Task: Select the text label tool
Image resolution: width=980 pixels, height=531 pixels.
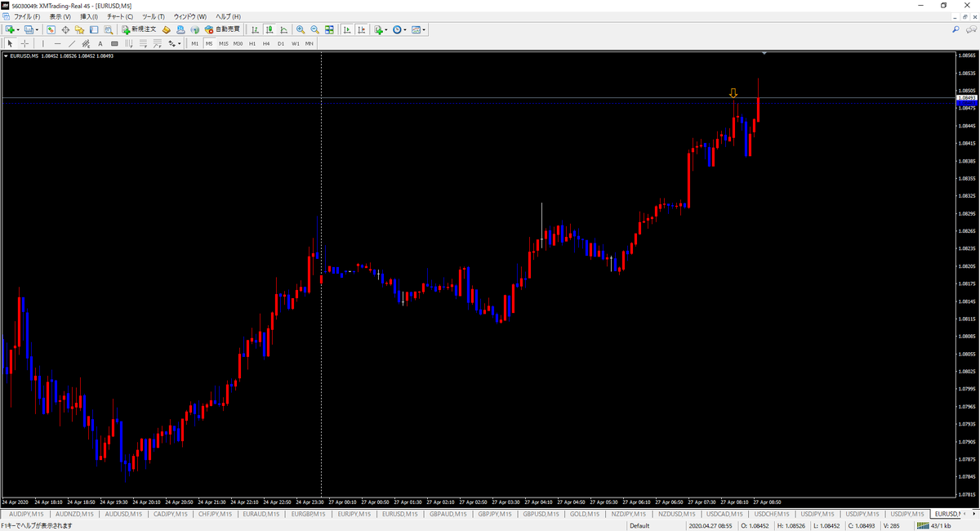Action: click(x=114, y=43)
